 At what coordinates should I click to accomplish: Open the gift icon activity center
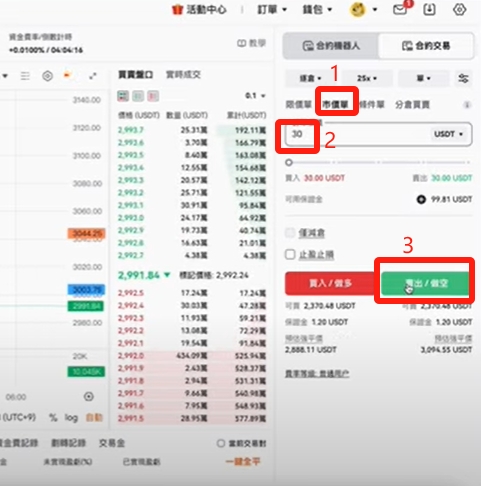point(177,10)
